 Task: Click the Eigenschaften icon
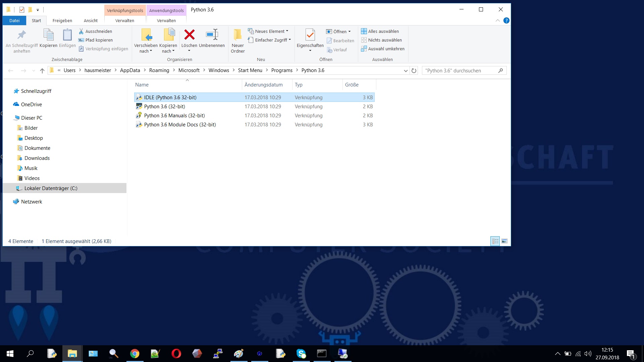tap(310, 35)
